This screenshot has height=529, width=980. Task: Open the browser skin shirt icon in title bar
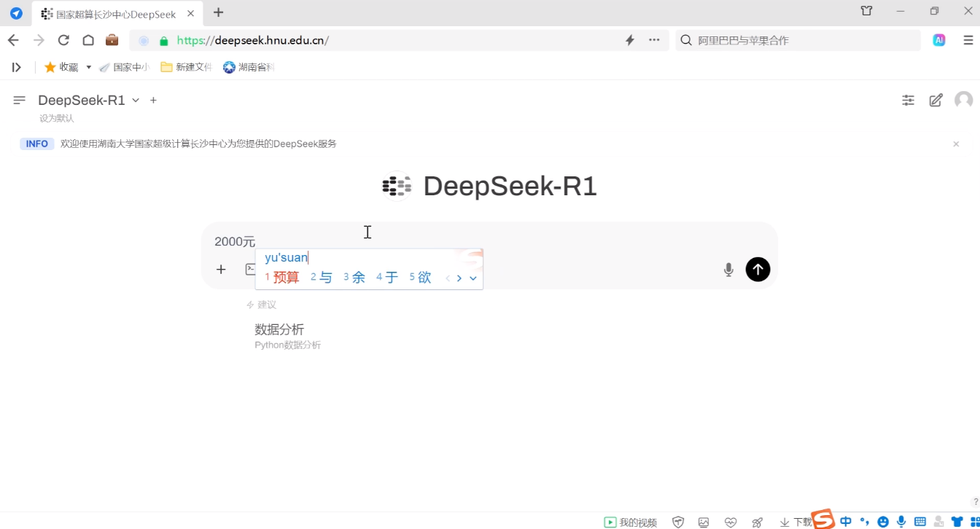866,11
